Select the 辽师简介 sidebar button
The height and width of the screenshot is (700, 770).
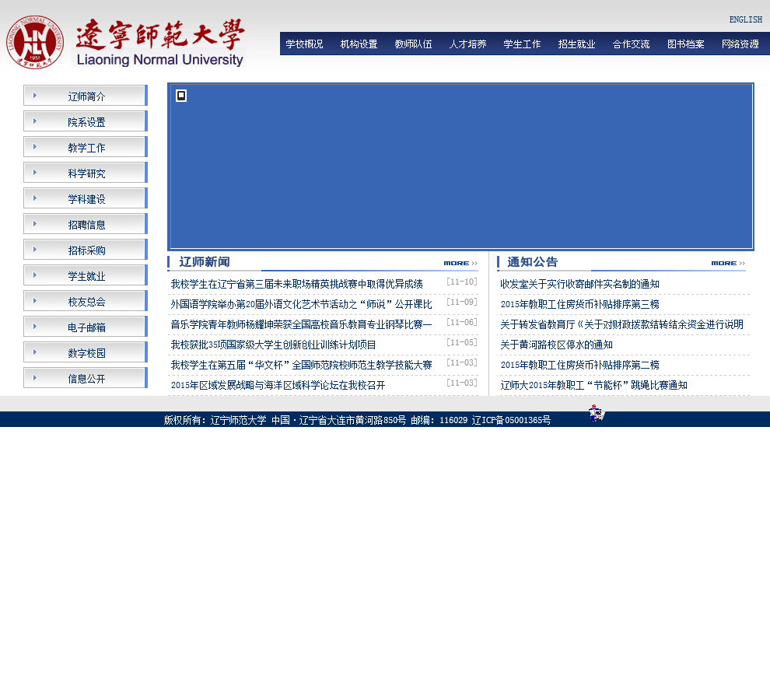pos(86,96)
